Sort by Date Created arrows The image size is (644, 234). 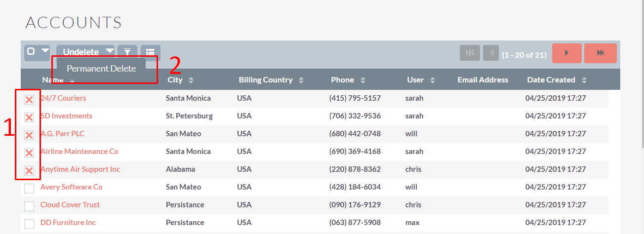(584, 80)
